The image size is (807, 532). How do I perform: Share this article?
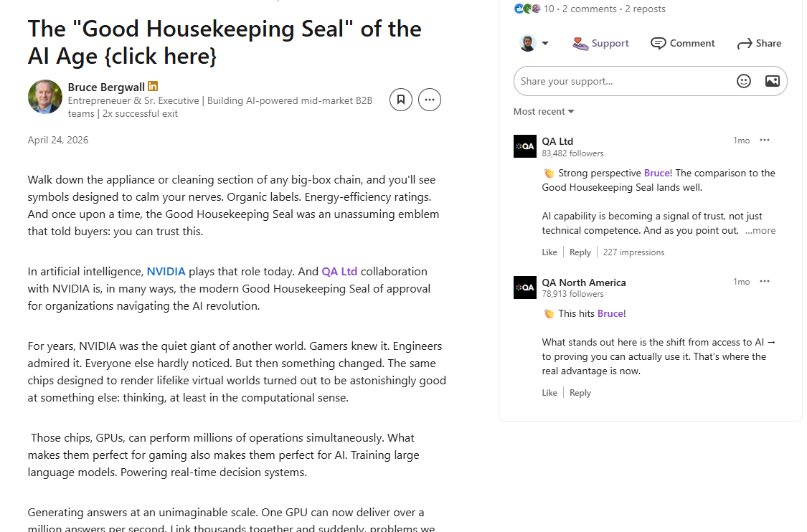(x=759, y=44)
